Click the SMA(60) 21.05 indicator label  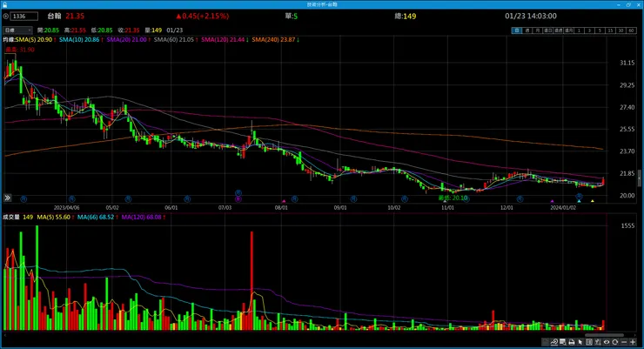[x=174, y=39]
